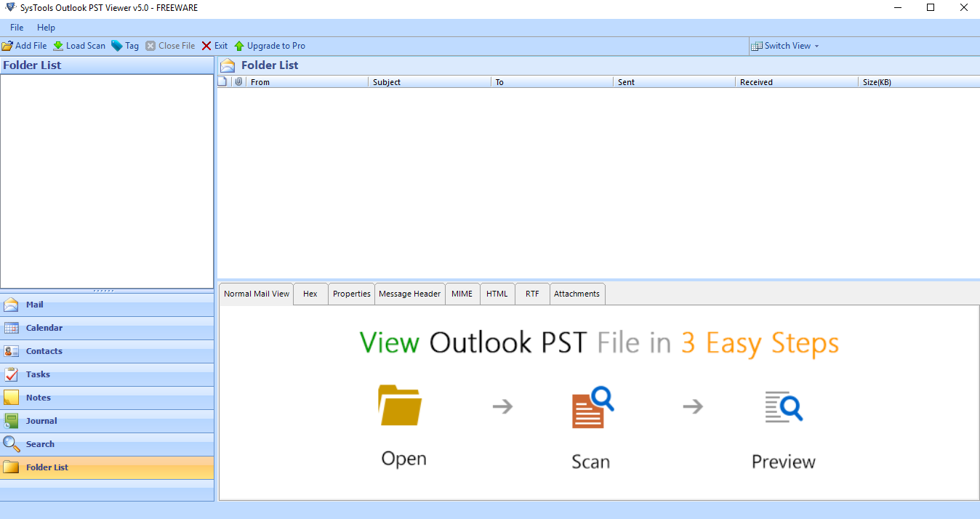
Task: Click the Close File label
Action: pos(177,46)
